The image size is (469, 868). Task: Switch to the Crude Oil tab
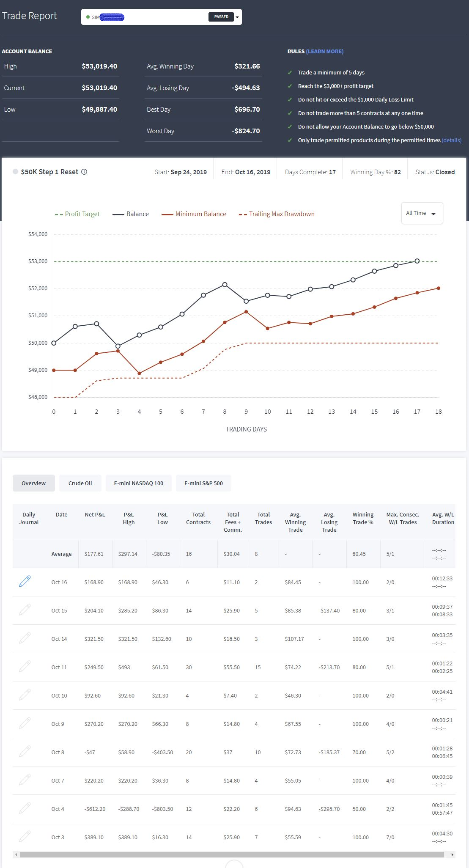[x=80, y=483]
